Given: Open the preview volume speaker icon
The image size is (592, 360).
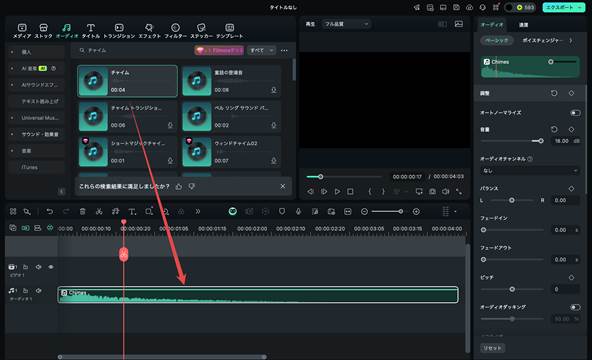Looking at the screenshot, I should [446, 191].
